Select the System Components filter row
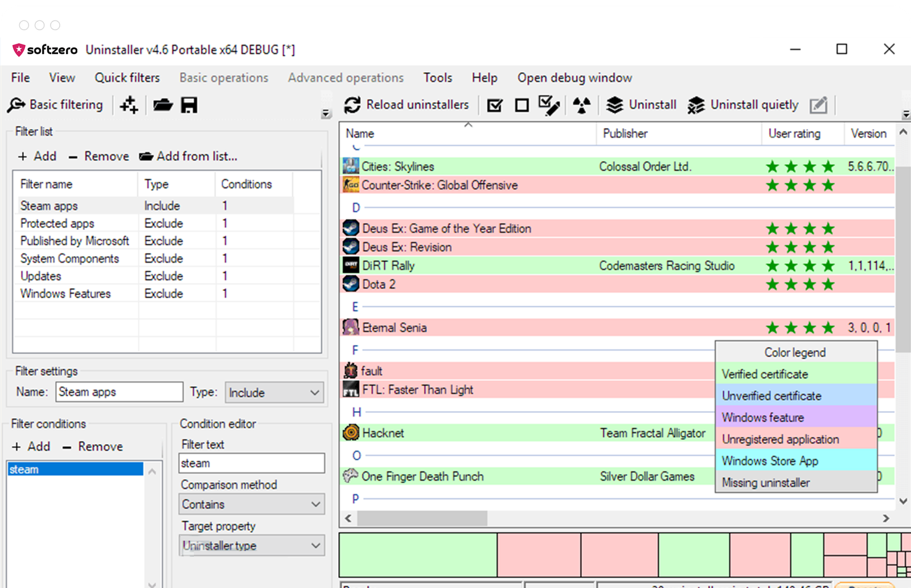 [153, 258]
